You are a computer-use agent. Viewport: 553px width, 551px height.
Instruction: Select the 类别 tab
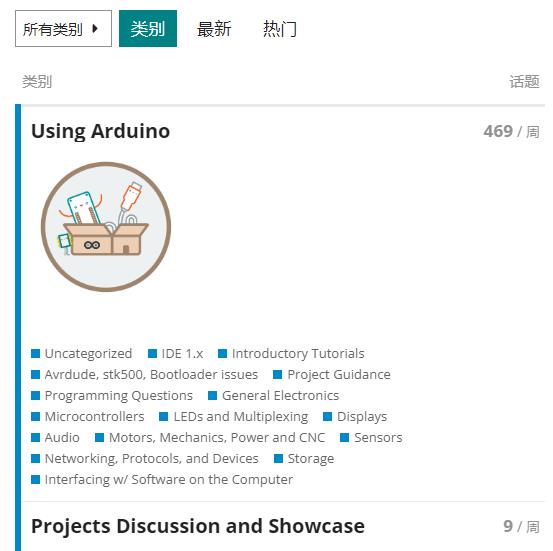(x=148, y=29)
